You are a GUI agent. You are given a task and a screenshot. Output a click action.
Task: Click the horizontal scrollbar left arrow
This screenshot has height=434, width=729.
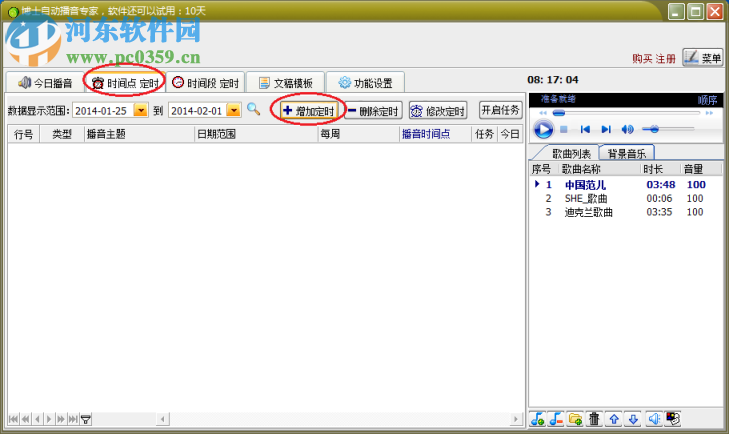pos(162,419)
